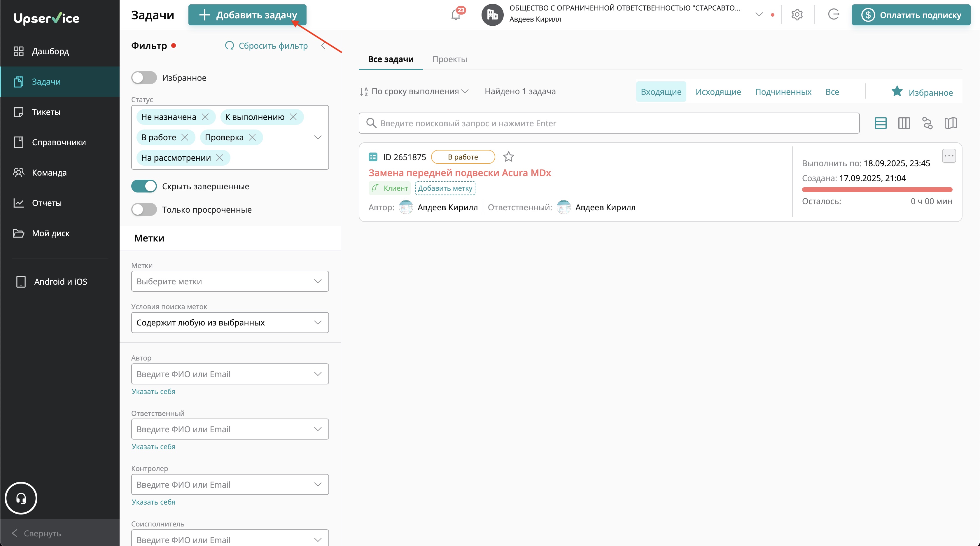Select the Исходящие tasks tab

click(718, 92)
